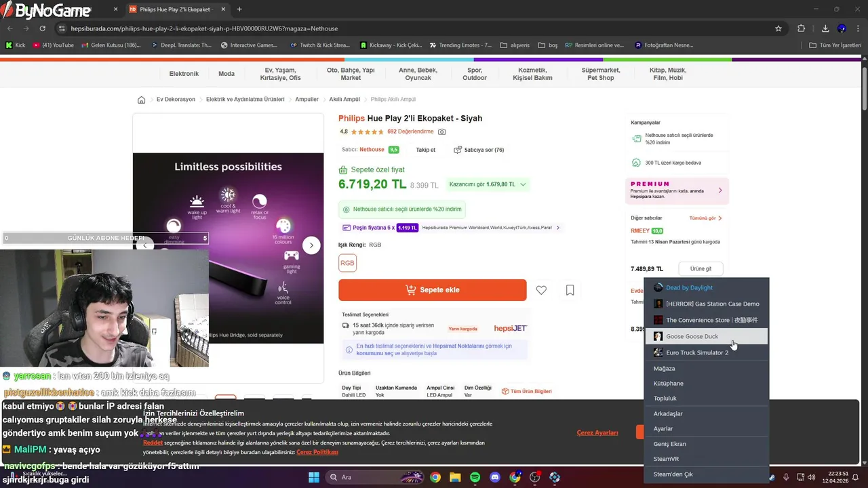Open the Tüm Yer İşaretleri bookmarks folder
Screen dimensions: 868x488
pos(835,45)
